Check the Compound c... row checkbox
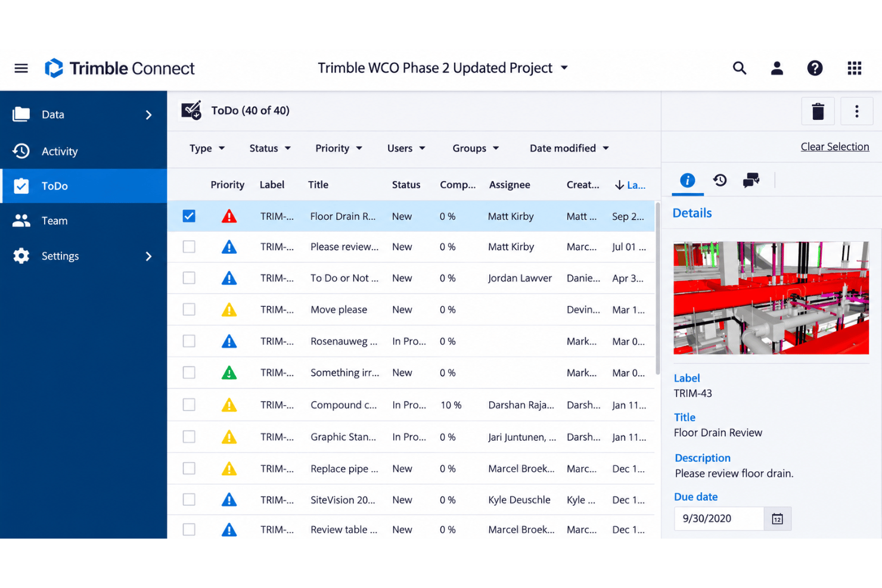882x588 pixels. coord(189,405)
